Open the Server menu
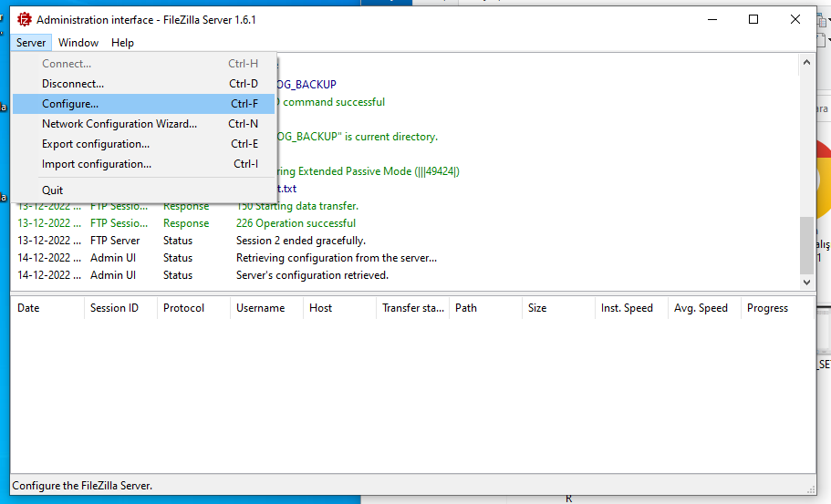Image resolution: width=831 pixels, height=504 pixels. (x=31, y=42)
